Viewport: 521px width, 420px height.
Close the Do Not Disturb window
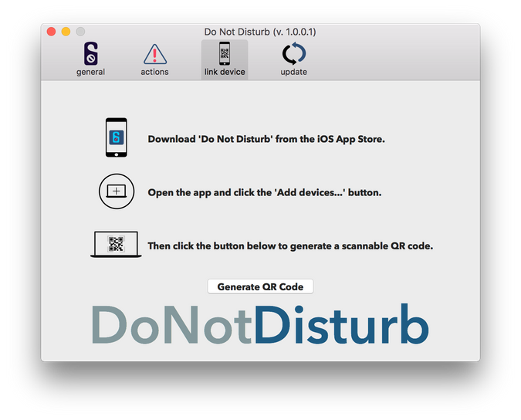tap(52, 32)
